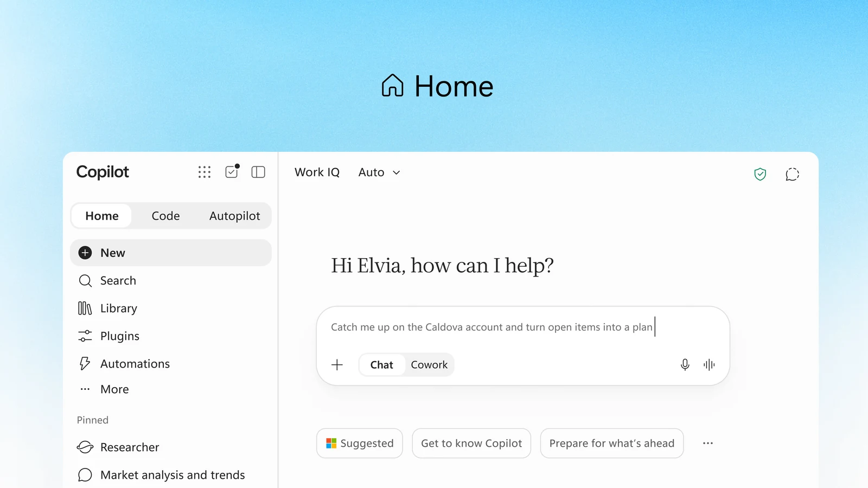The height and width of the screenshot is (488, 868).
Task: Click the Researcher agent icon
Action: tap(85, 447)
